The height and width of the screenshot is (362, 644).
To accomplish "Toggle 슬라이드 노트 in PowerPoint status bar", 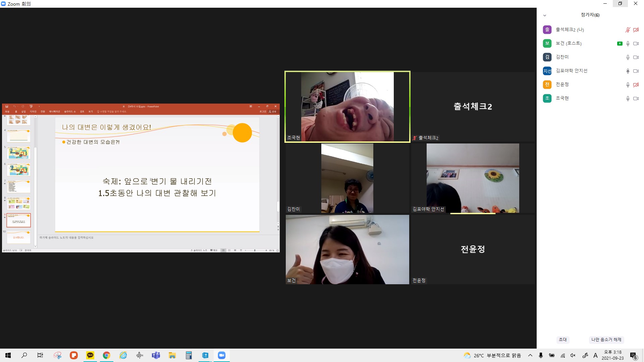I will click(199, 250).
